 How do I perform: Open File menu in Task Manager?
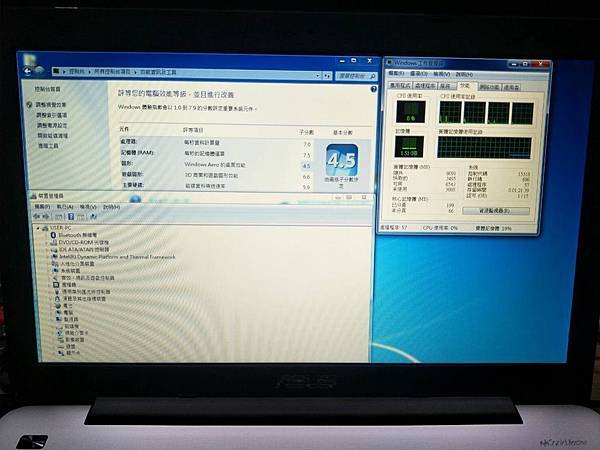[x=396, y=73]
